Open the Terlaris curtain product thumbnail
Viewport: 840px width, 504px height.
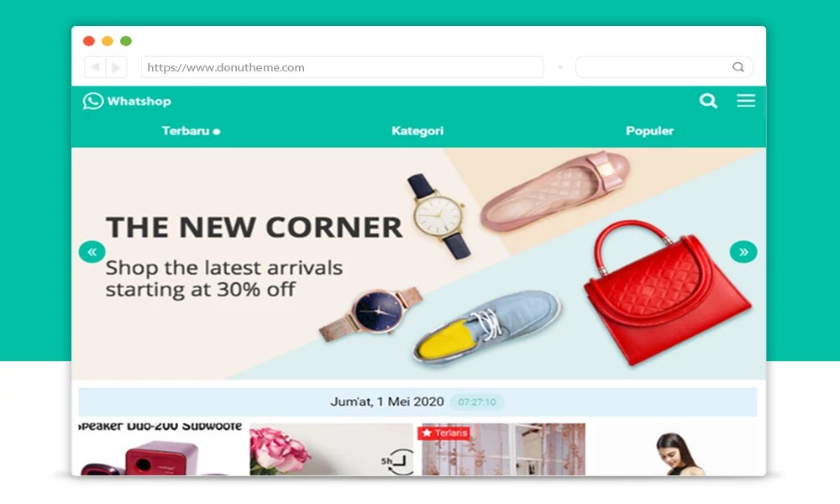[503, 449]
